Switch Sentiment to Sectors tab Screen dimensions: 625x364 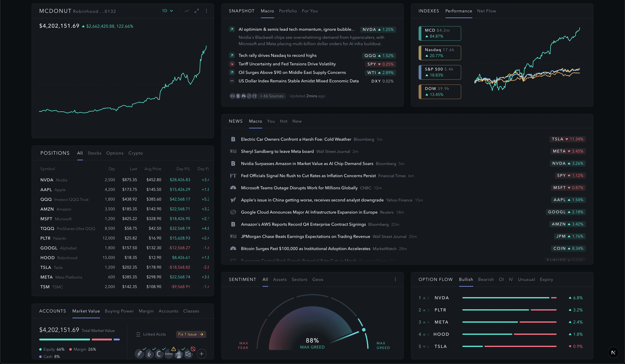tap(299, 279)
